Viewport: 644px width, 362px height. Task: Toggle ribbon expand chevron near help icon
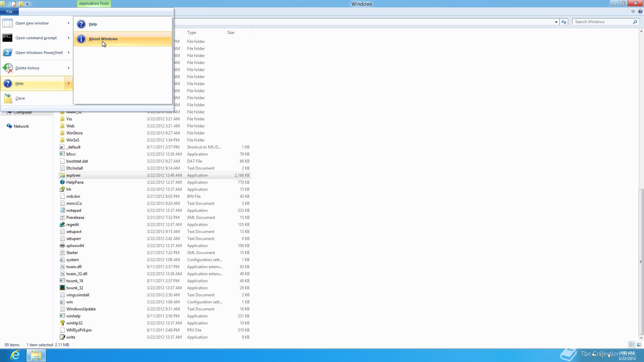tap(633, 11)
